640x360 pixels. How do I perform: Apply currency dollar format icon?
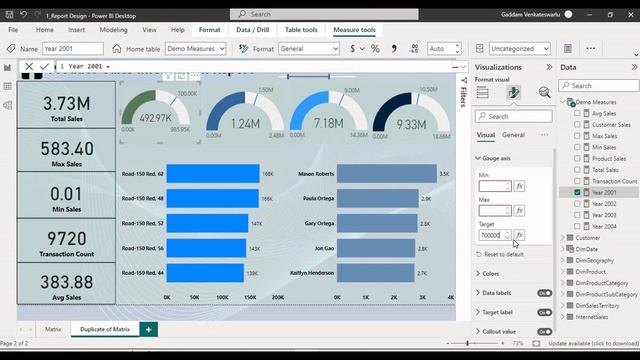tap(353, 49)
